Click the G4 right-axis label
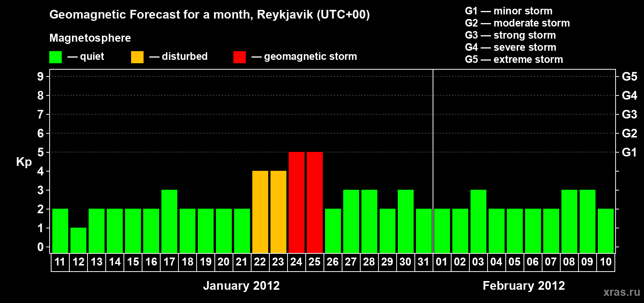Viewport: 644px width, 303px height. point(629,95)
